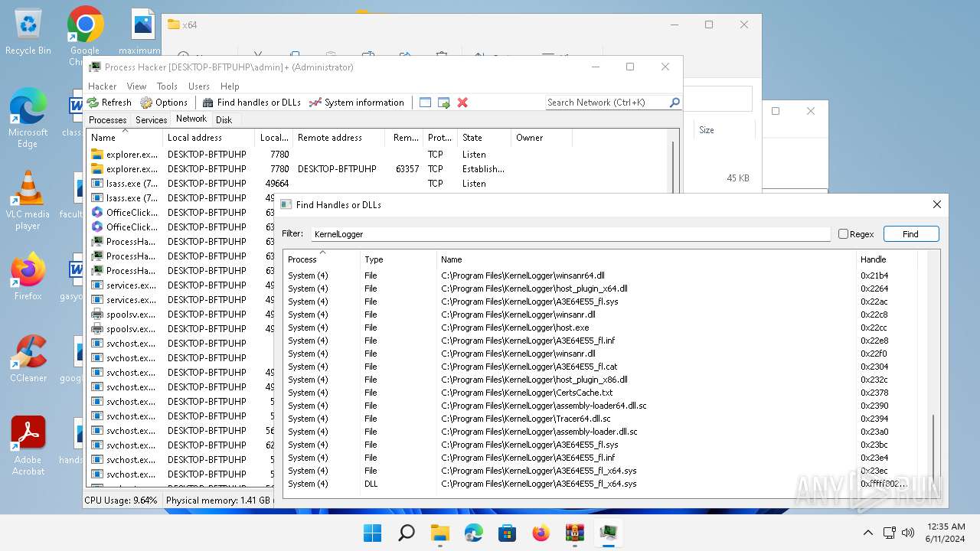Screen dimensions: 980x551
Task: Click the Refresh toolbar button
Action: click(x=109, y=102)
